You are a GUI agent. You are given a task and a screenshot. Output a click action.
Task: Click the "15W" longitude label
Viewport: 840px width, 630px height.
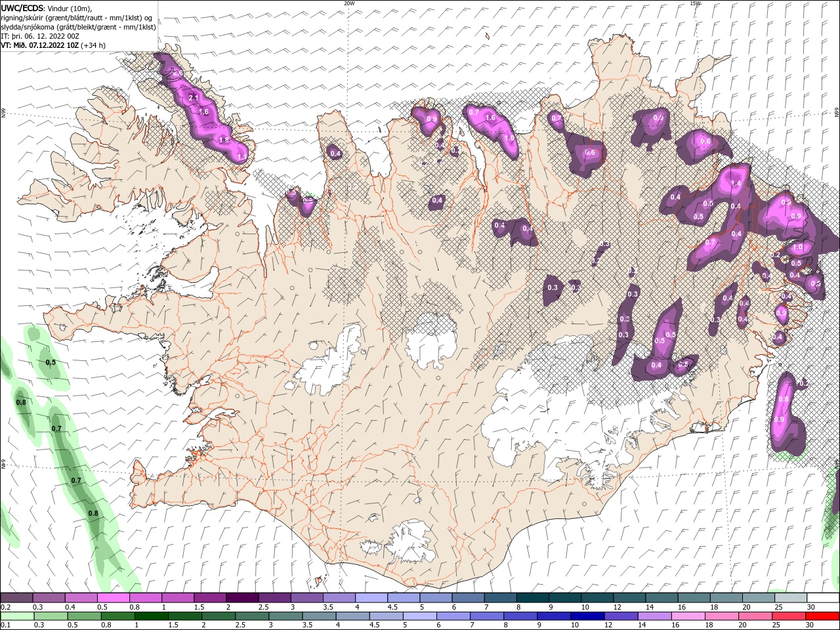coord(695,3)
